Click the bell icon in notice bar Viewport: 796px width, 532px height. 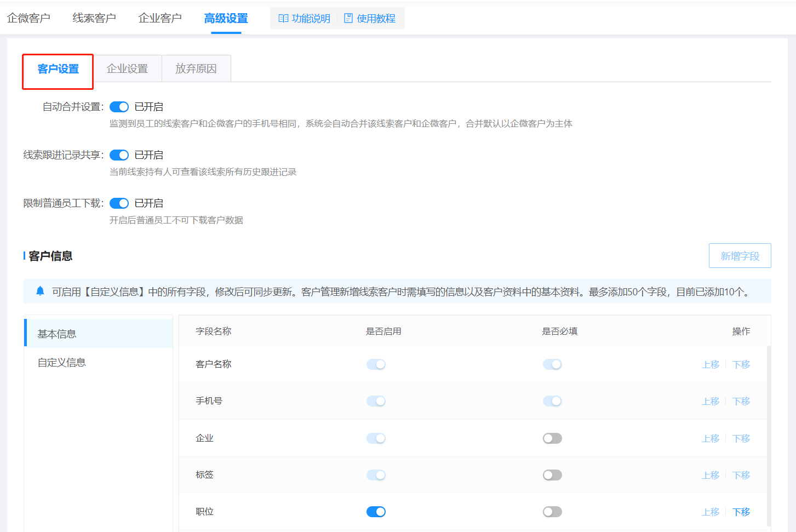(40, 291)
